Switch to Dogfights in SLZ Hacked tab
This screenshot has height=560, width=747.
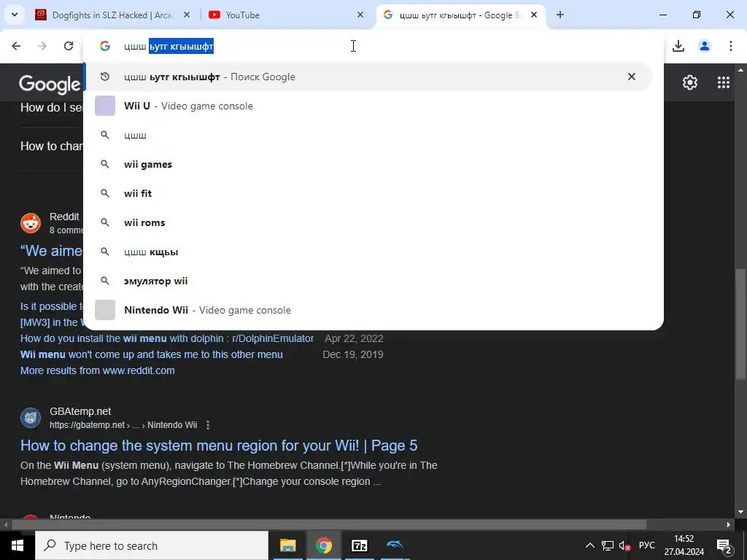point(113,15)
